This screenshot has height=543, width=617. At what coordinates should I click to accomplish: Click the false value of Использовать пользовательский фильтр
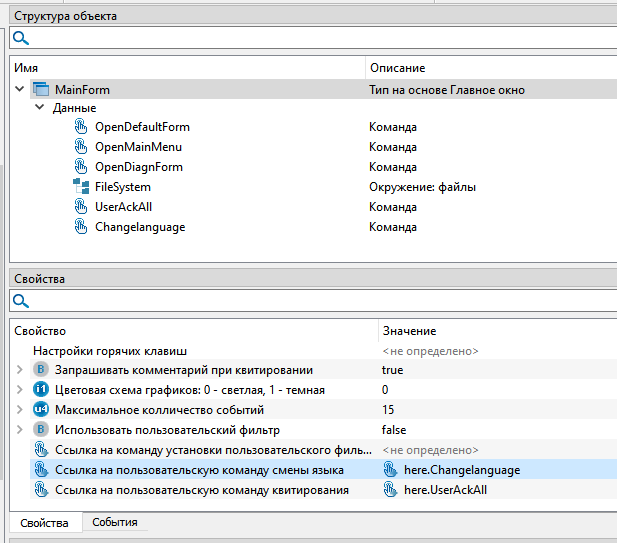point(395,430)
